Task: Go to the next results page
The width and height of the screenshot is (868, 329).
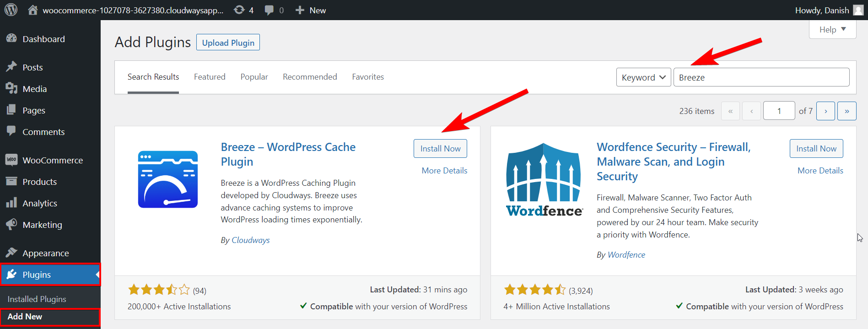Action: click(x=825, y=111)
